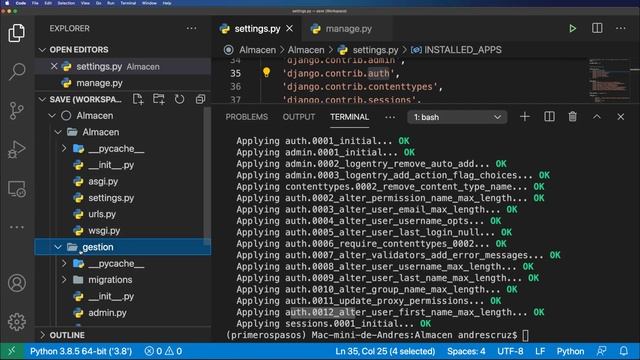
Task: Open notifications bell in status bar
Action: [624, 351]
